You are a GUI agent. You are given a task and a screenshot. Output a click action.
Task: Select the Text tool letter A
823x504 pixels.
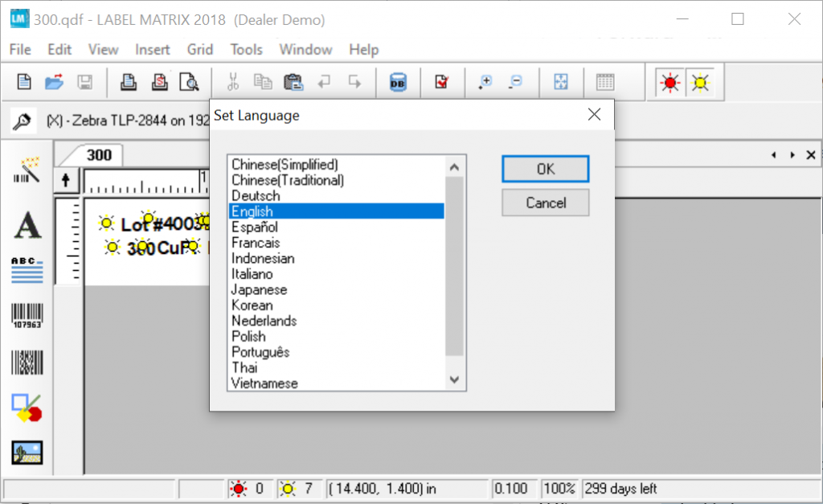pyautogui.click(x=27, y=225)
